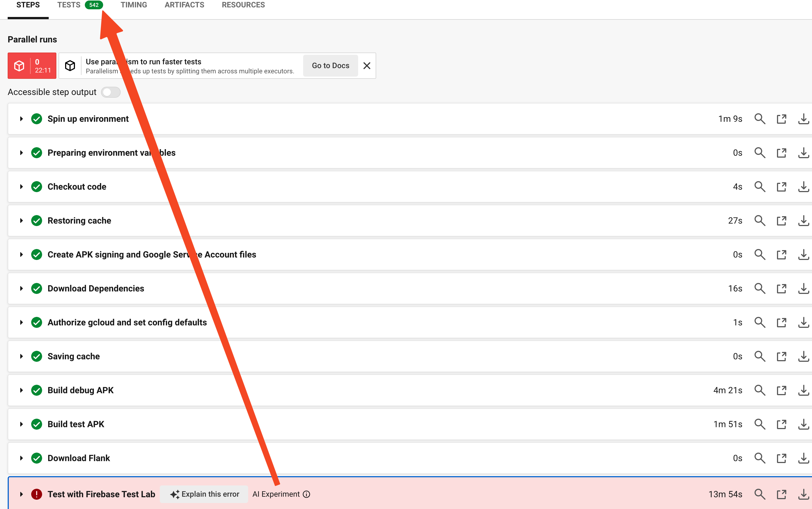Click the Go to Docs button

330,66
